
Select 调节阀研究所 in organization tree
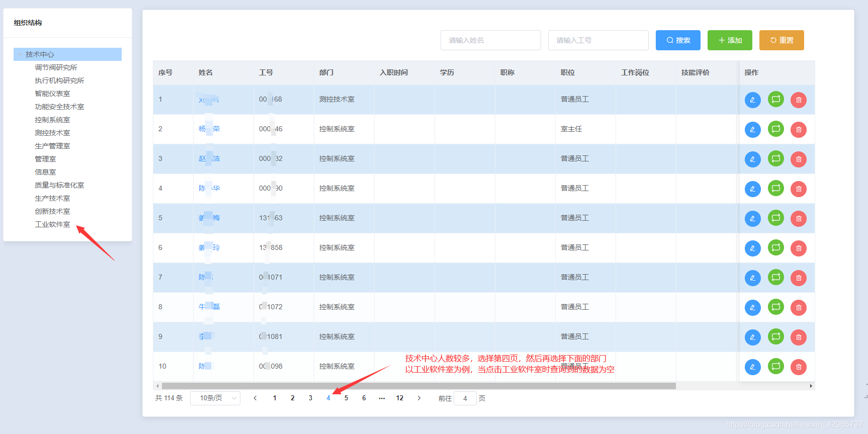56,67
